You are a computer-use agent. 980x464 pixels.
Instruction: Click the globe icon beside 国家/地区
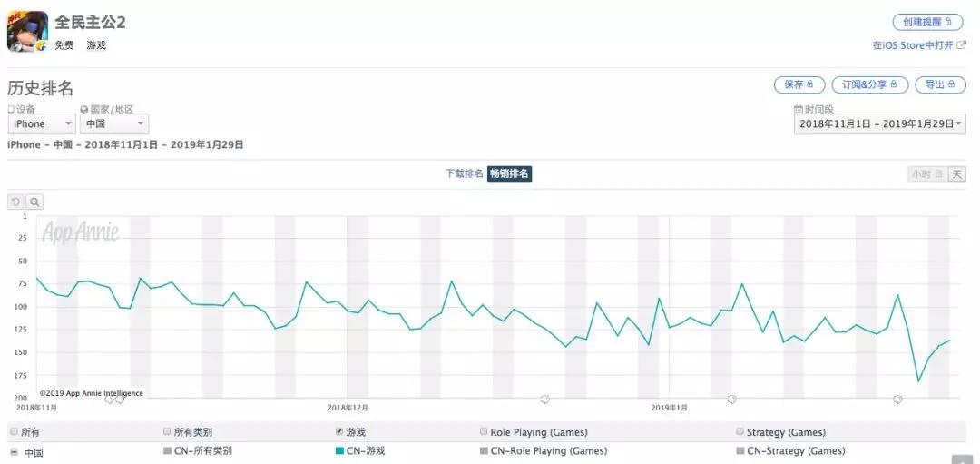(x=83, y=109)
